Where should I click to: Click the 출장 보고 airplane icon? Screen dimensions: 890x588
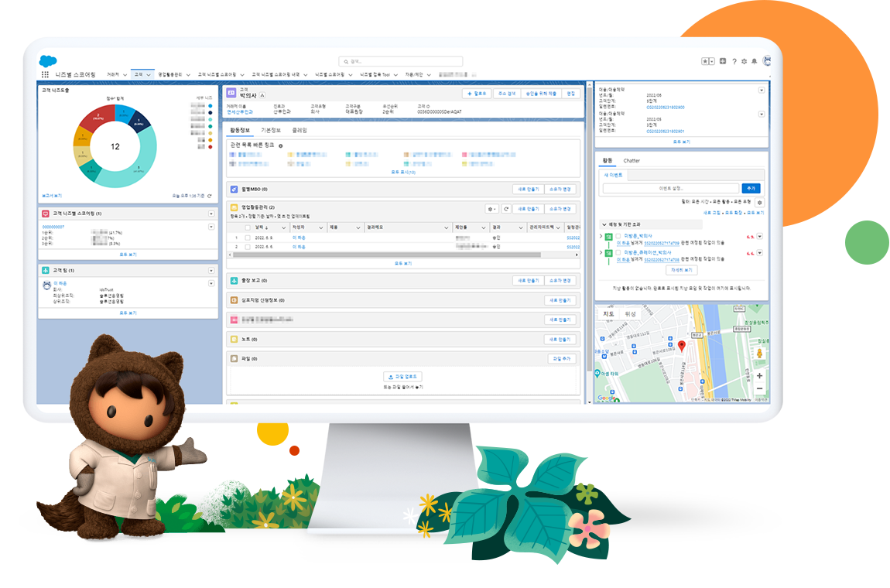pos(234,280)
